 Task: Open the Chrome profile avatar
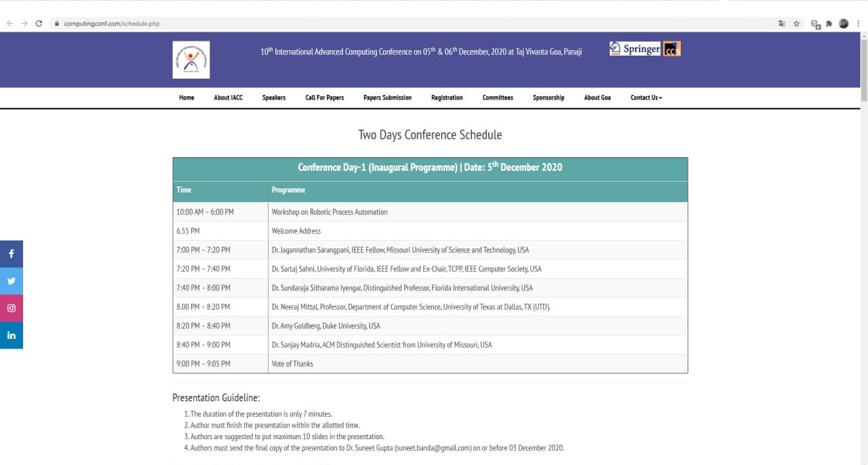(x=844, y=24)
